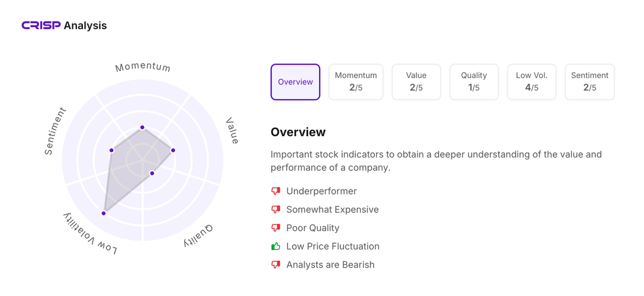Switch to the Momentum 2/5 tab
Screen dimensions: 644x296
click(355, 82)
